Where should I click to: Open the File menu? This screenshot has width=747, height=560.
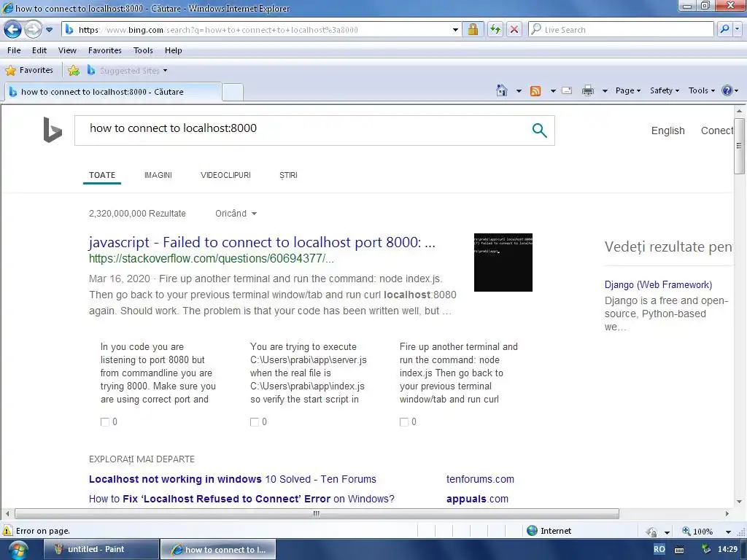(14, 50)
